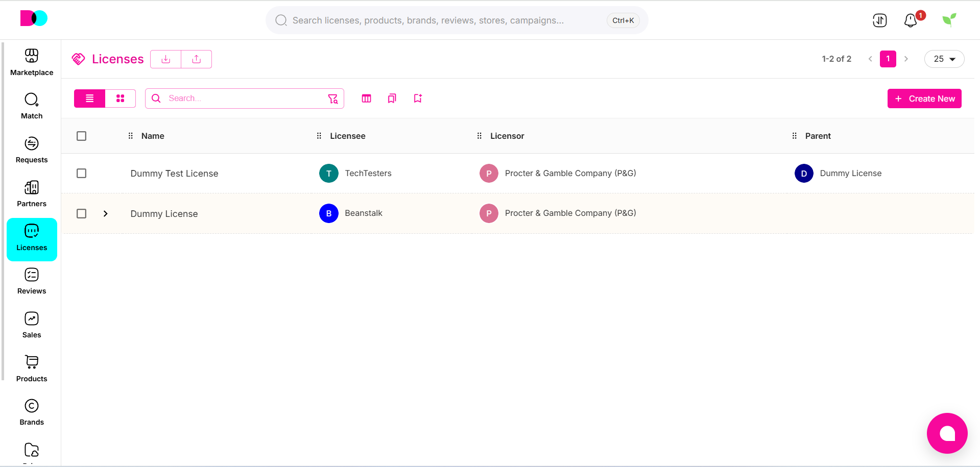
Task: Click the TechTesters avatar icon
Action: 329,174
